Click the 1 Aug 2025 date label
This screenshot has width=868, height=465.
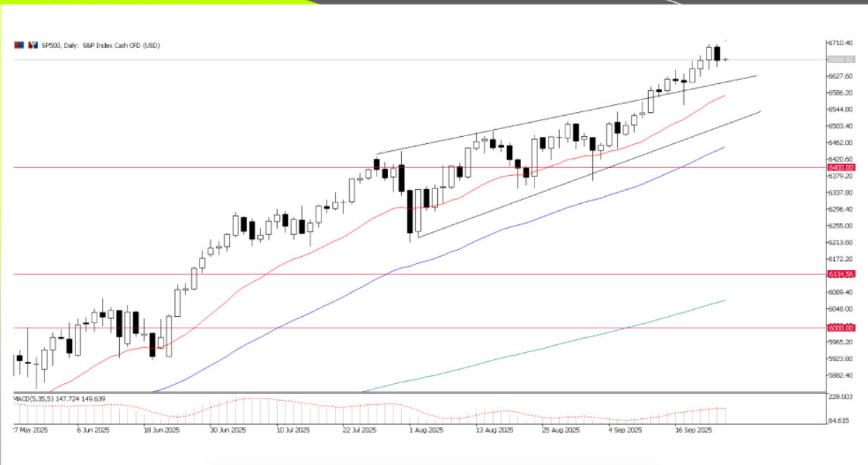click(x=425, y=429)
